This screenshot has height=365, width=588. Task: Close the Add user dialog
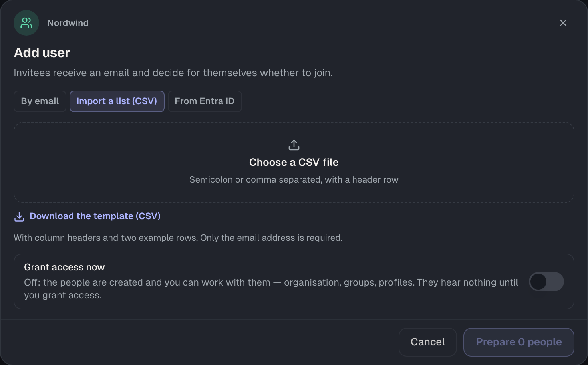[x=563, y=23]
